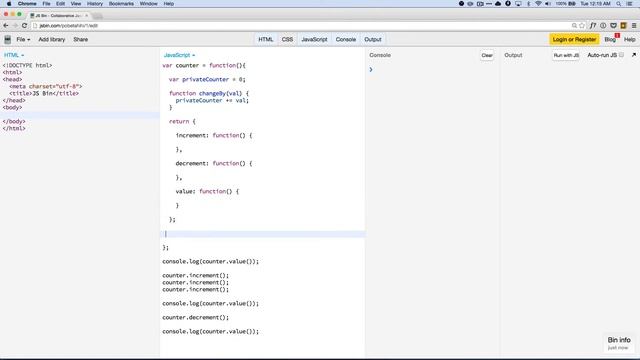Toggle the CSS panel button
Image resolution: width=640 pixels, height=360 pixels.
tap(287, 40)
